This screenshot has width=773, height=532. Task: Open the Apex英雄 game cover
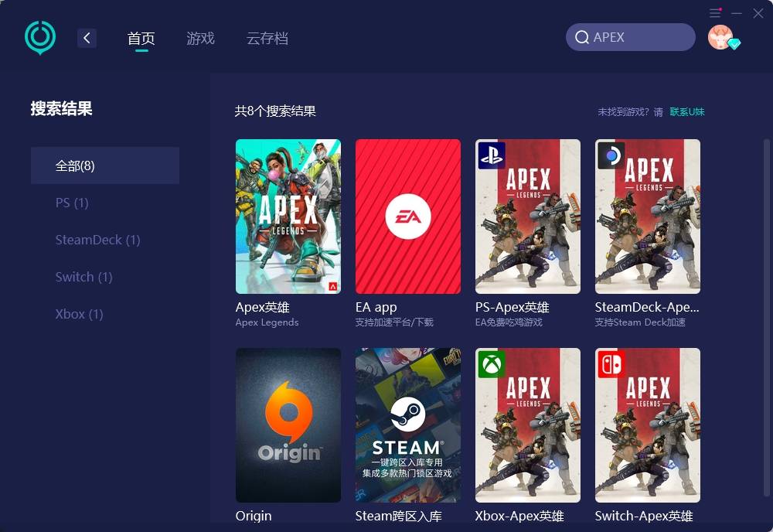(288, 217)
